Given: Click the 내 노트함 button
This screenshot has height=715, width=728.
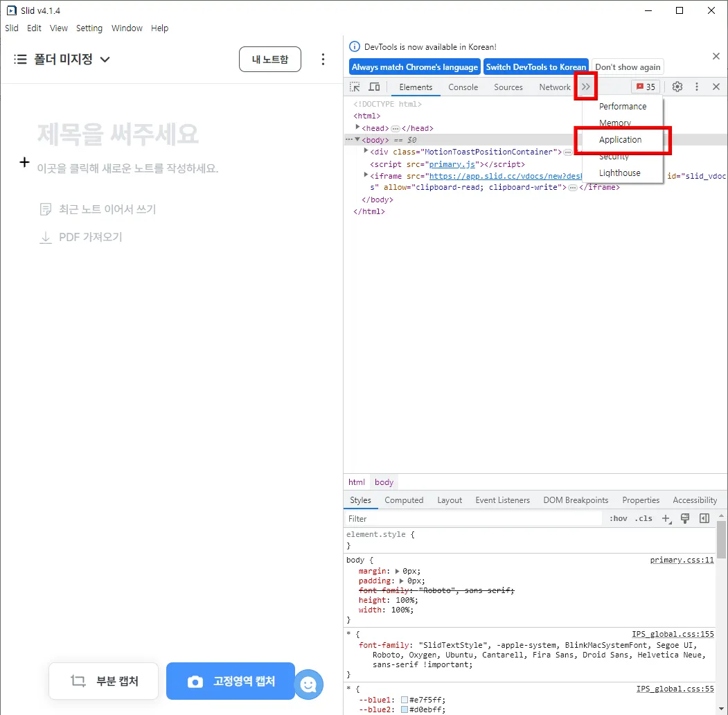Looking at the screenshot, I should (x=269, y=60).
